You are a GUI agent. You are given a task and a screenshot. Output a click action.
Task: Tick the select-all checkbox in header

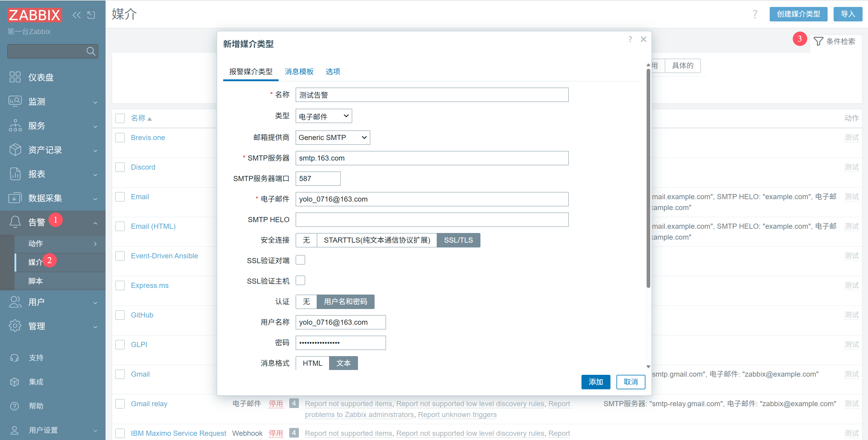click(120, 118)
